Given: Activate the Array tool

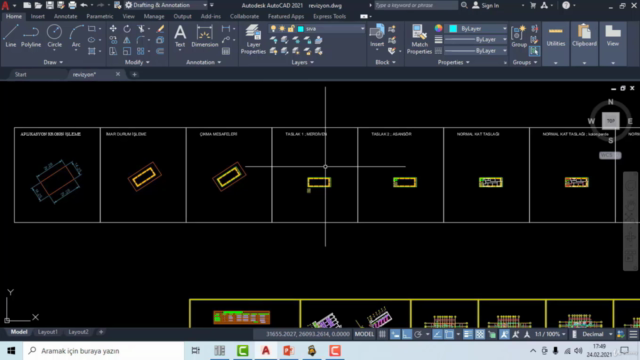Looking at the screenshot, I should [x=141, y=51].
